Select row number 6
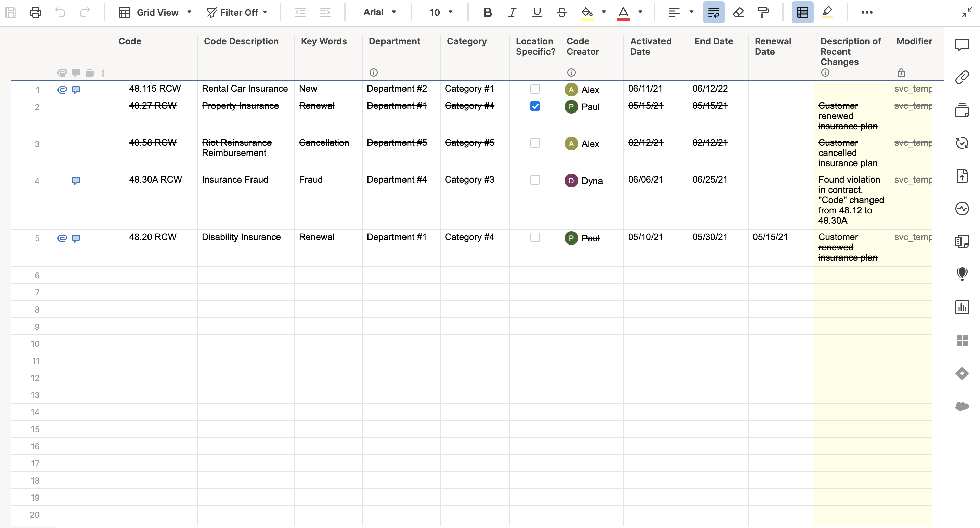This screenshot has width=980, height=528. point(37,275)
